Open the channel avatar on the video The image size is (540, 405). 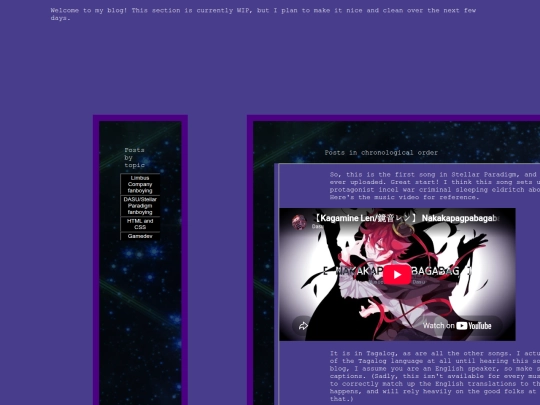[299, 222]
